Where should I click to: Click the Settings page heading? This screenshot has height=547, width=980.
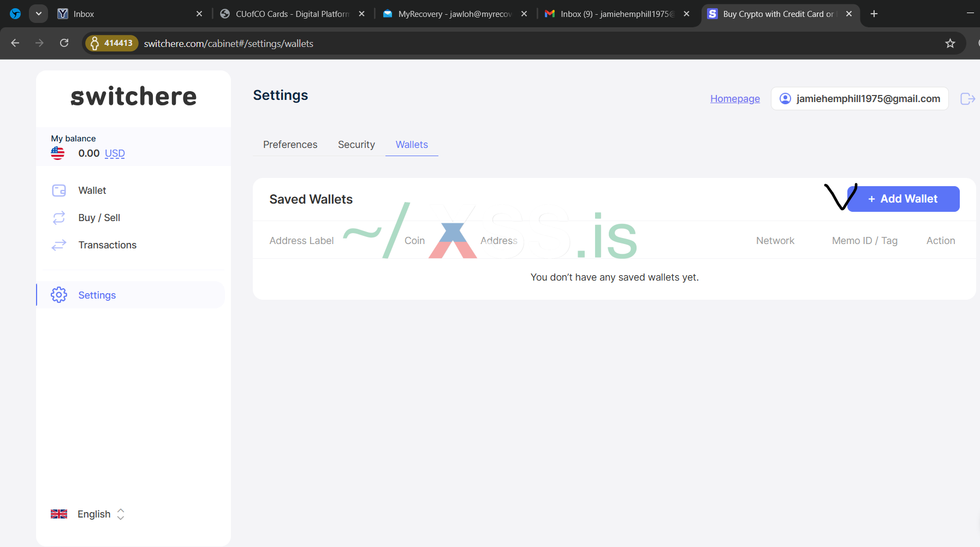tap(281, 96)
